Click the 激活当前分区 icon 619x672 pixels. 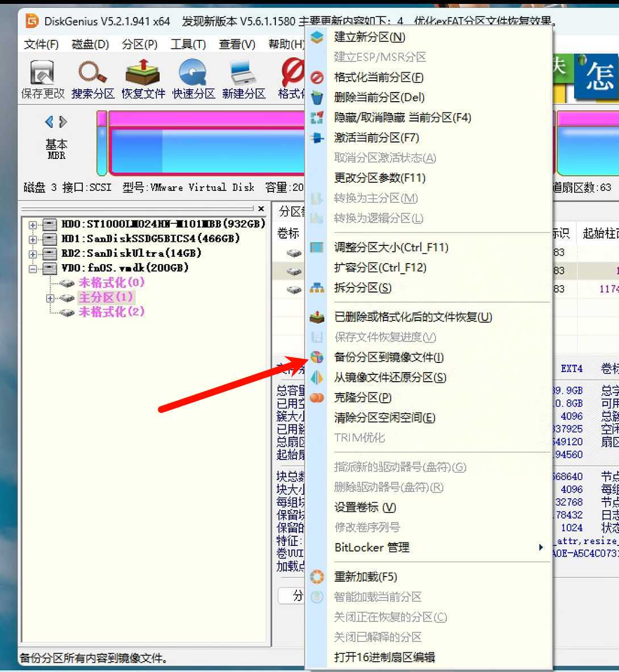click(x=317, y=137)
